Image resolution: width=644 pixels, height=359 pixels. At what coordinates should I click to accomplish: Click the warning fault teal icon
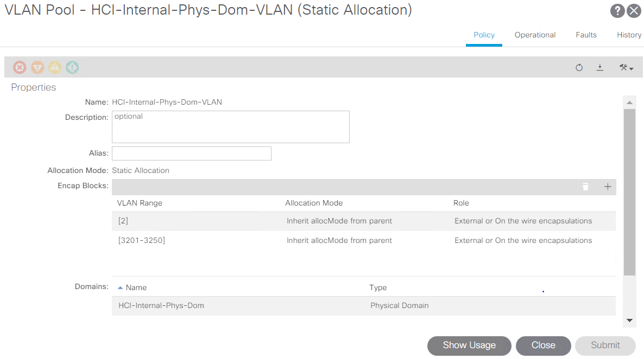72,67
